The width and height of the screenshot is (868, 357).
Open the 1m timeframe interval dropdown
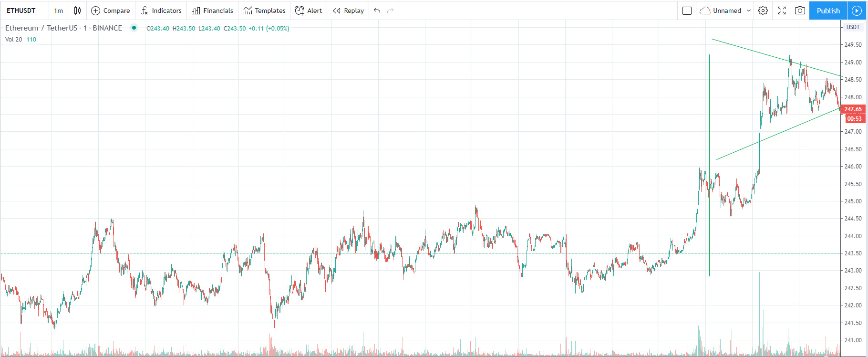[58, 10]
